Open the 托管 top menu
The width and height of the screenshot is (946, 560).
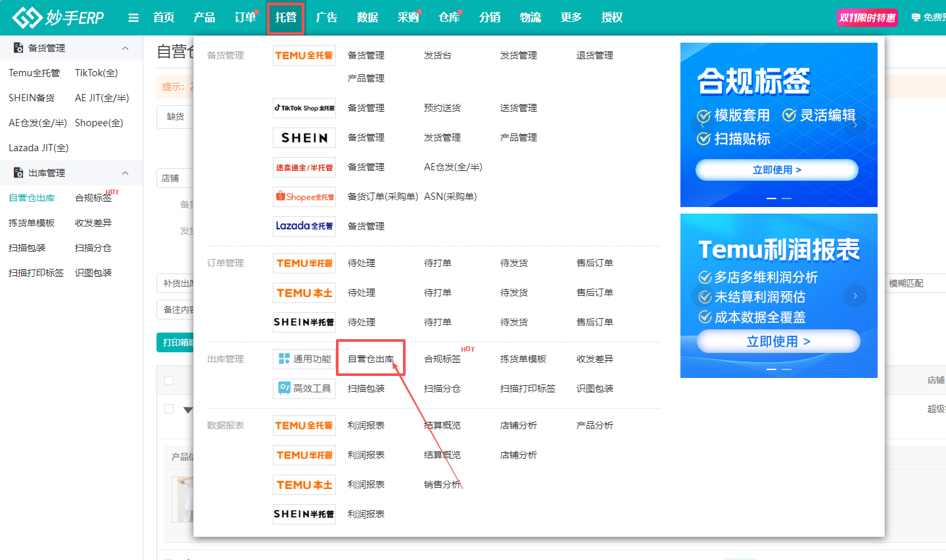[x=285, y=18]
